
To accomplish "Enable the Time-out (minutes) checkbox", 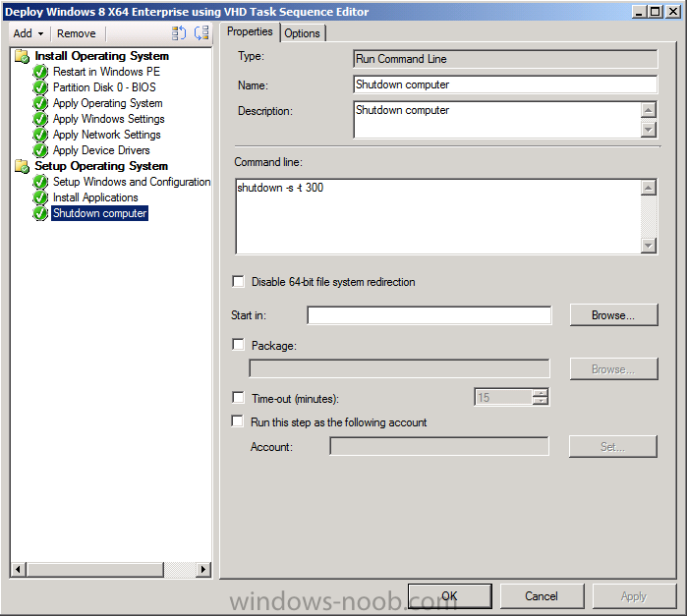I will [x=239, y=398].
